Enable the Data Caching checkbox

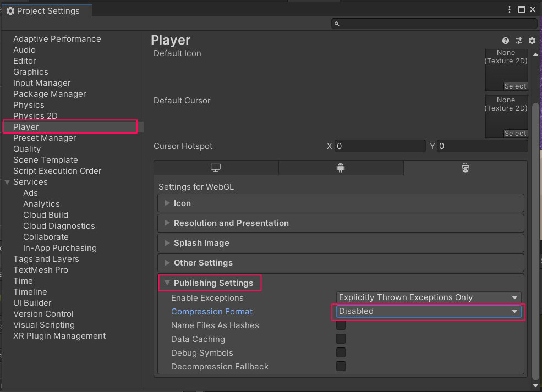tap(341, 339)
